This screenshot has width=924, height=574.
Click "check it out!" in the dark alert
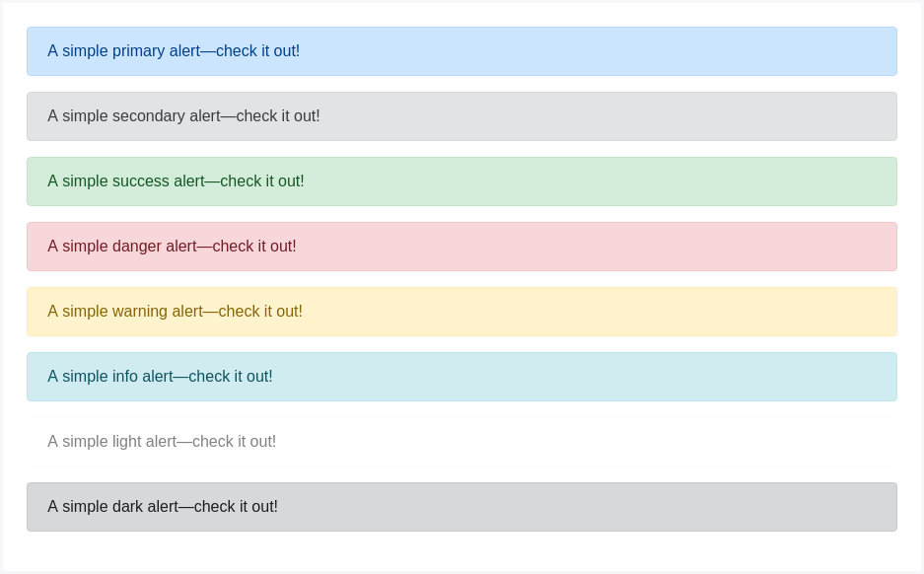(236, 507)
